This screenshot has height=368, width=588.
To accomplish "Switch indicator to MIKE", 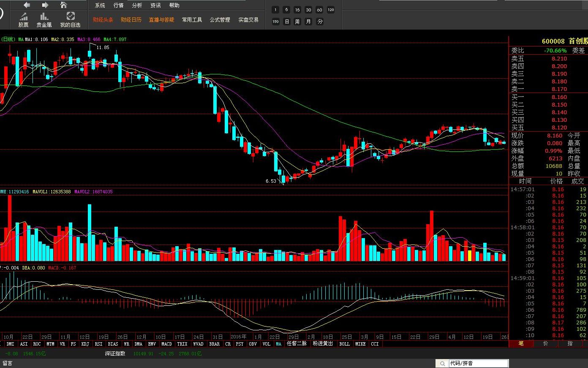I will pos(361,344).
